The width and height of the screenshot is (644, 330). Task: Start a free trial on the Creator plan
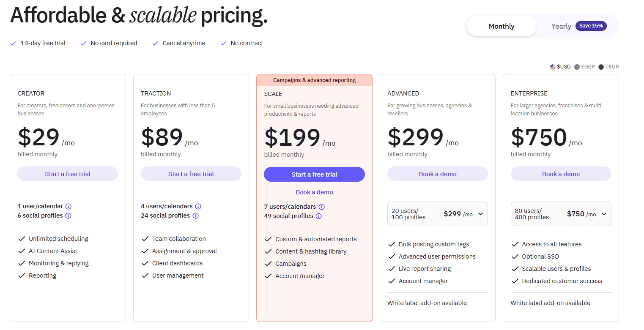[67, 174]
